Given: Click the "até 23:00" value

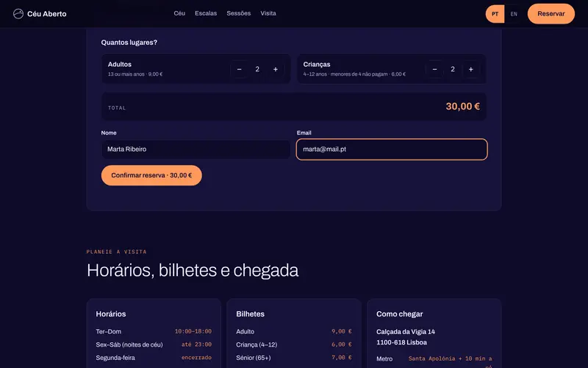Looking at the screenshot, I should coord(196,344).
